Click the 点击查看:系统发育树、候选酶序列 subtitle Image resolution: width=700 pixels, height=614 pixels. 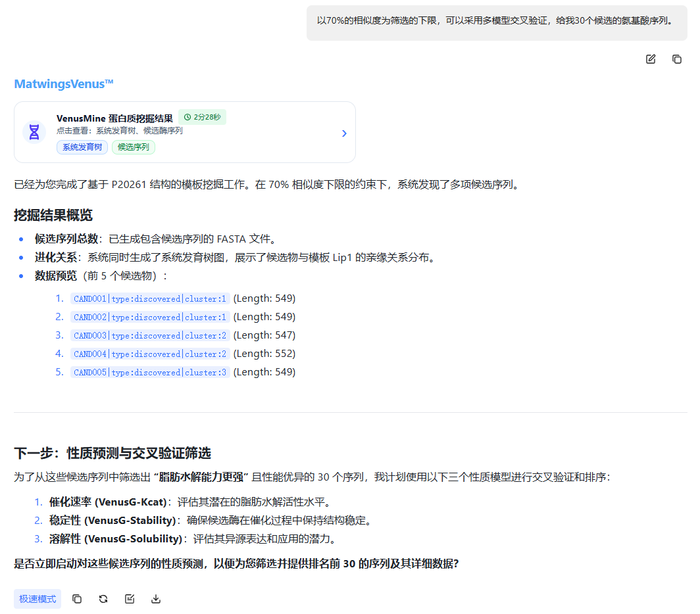120,131
